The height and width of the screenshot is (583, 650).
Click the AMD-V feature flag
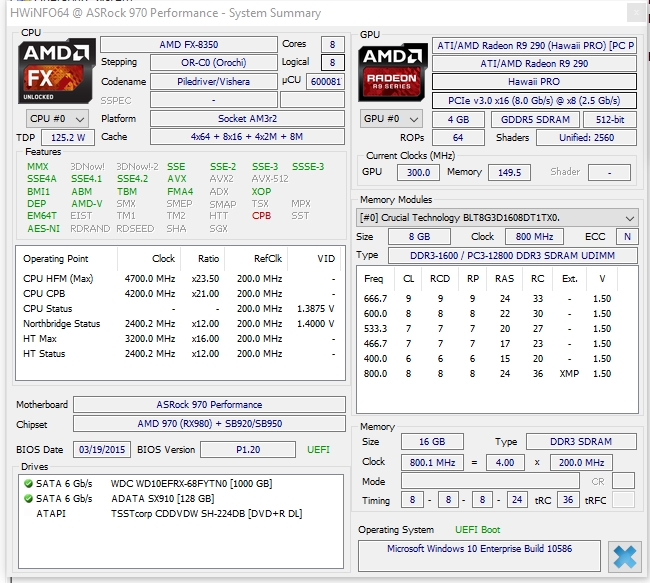[x=87, y=204]
